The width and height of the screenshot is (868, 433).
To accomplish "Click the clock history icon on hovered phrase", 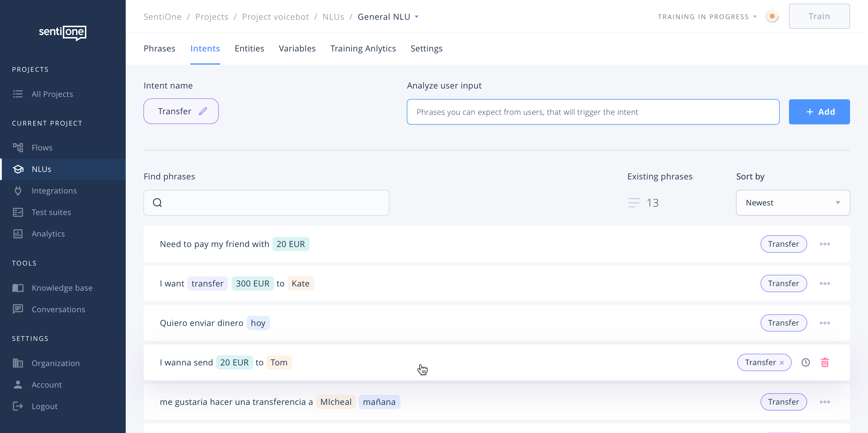I will click(x=805, y=362).
